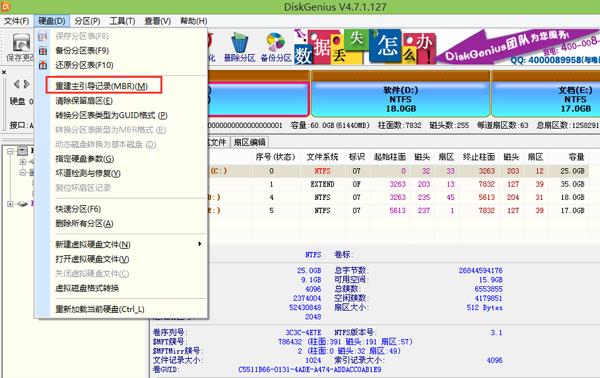Open the 文件(F) menu
600x378 pixels.
[16, 21]
